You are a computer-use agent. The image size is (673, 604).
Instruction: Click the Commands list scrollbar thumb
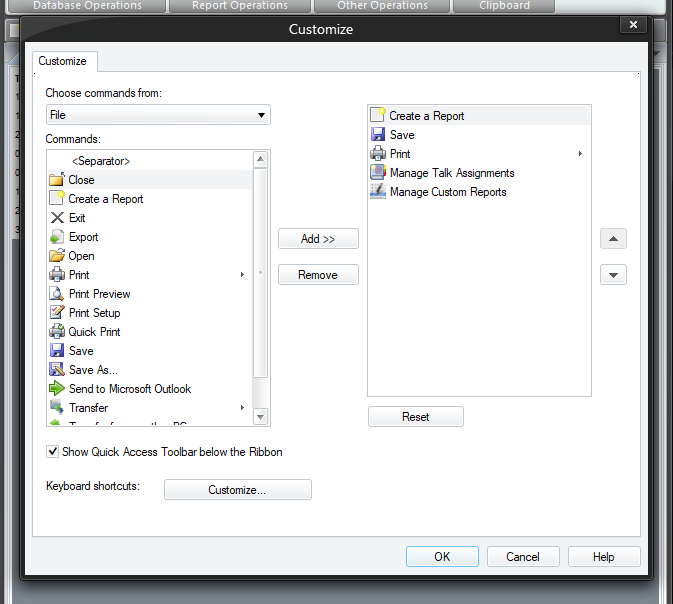[x=260, y=273]
